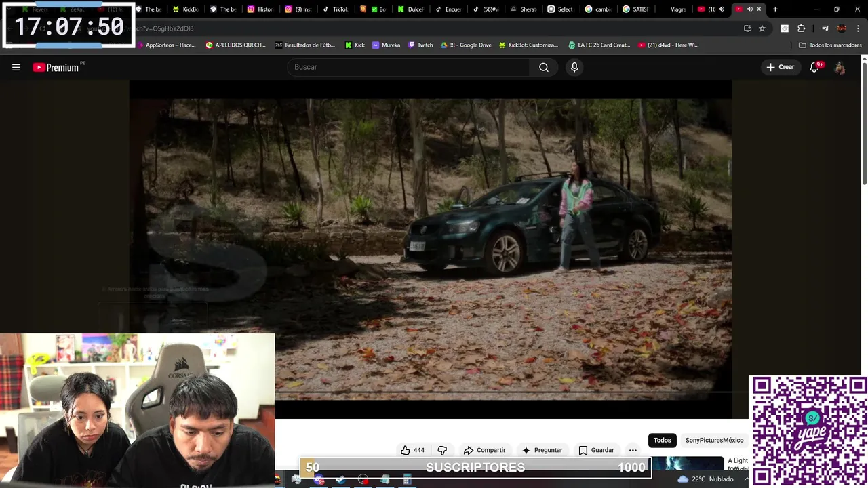This screenshot has height=488, width=868.
Task: Click the Preguntar button
Action: (x=542, y=450)
